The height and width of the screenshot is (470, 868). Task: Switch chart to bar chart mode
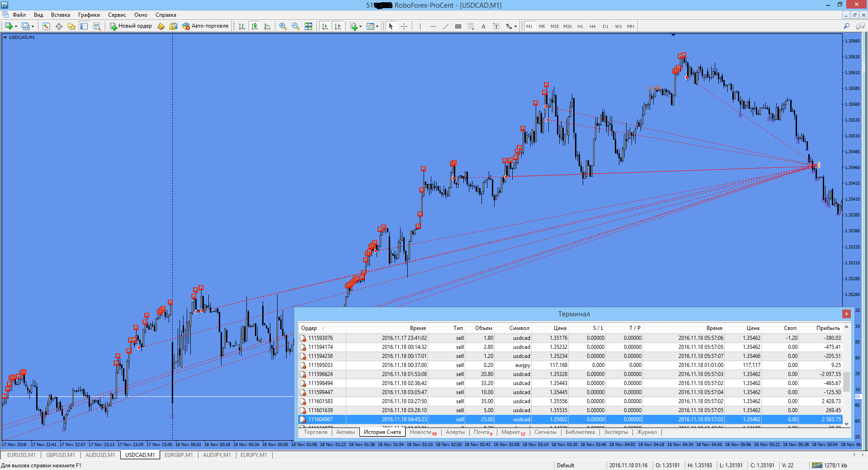(242, 26)
